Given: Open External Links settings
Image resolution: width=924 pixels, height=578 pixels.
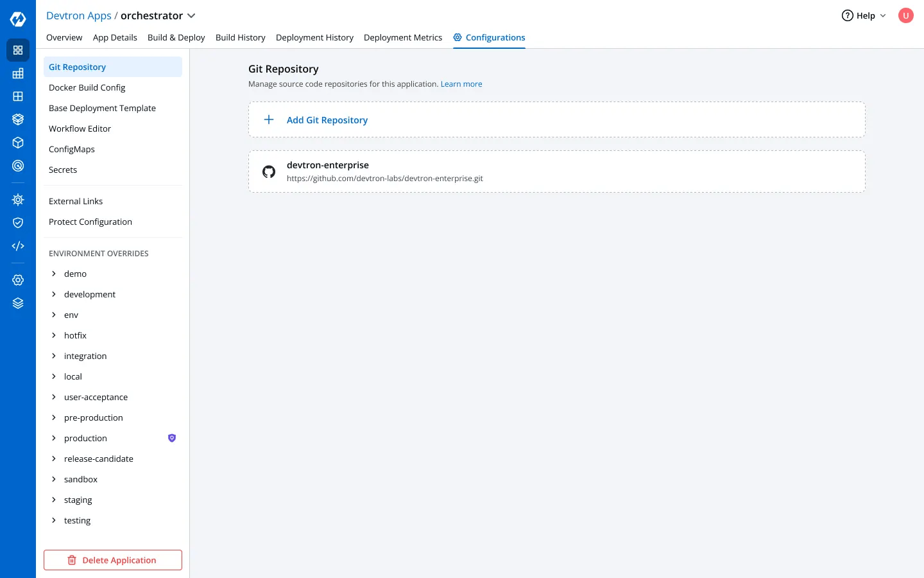Looking at the screenshot, I should tap(113, 201).
